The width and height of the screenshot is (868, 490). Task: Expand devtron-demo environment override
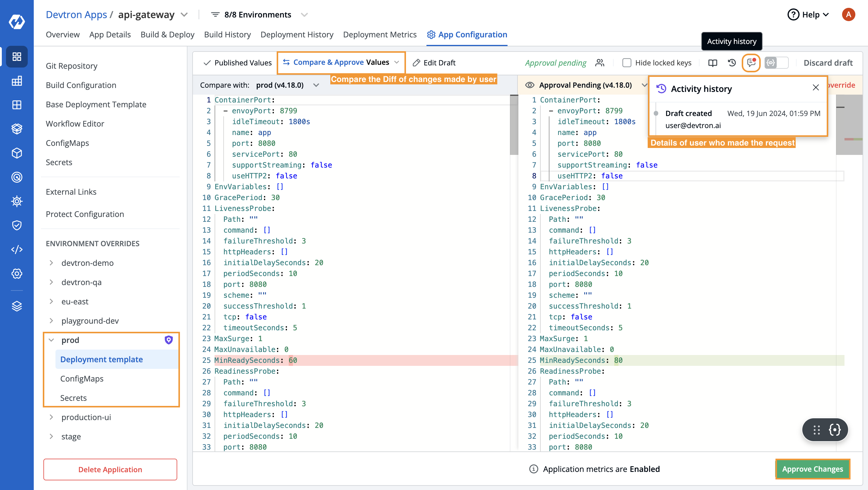(x=51, y=263)
